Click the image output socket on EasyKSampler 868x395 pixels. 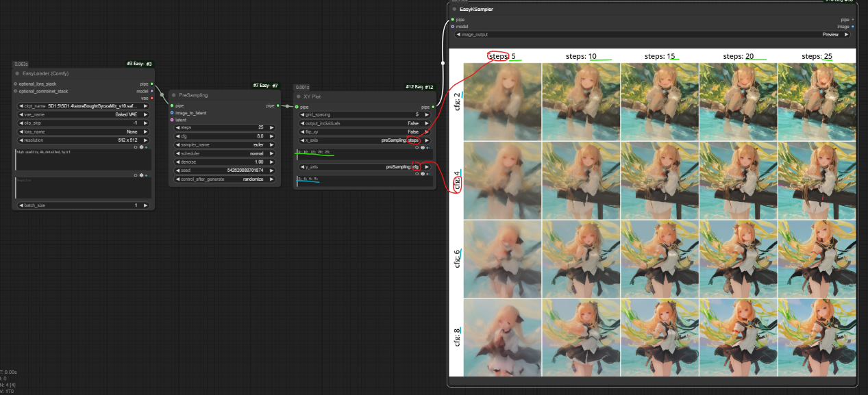point(852,27)
